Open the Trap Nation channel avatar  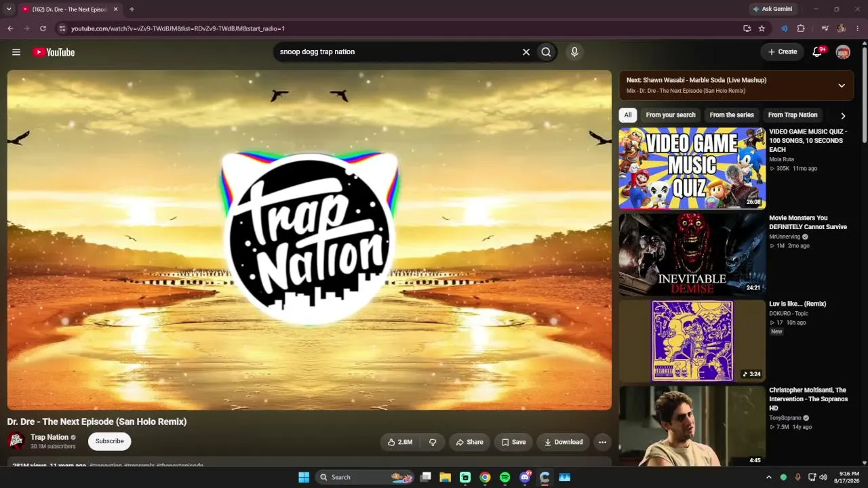[x=16, y=441]
